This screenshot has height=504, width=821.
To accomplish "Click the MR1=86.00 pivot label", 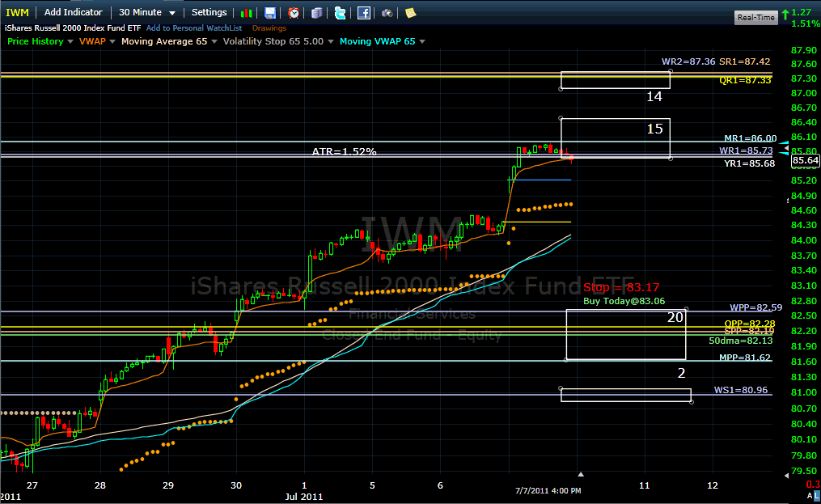I will click(x=751, y=138).
